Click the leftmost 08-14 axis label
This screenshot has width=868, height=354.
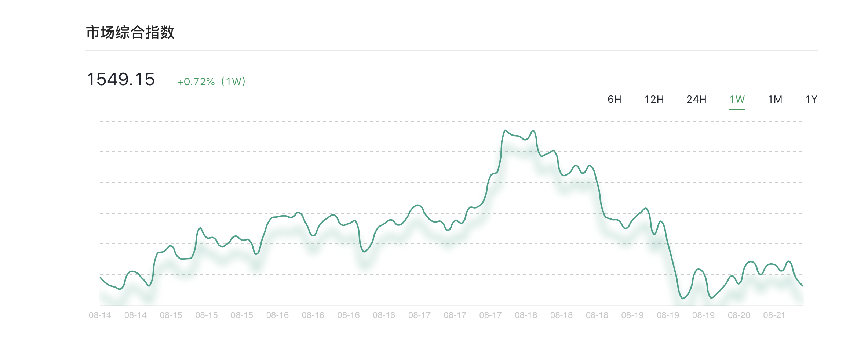pyautogui.click(x=100, y=315)
